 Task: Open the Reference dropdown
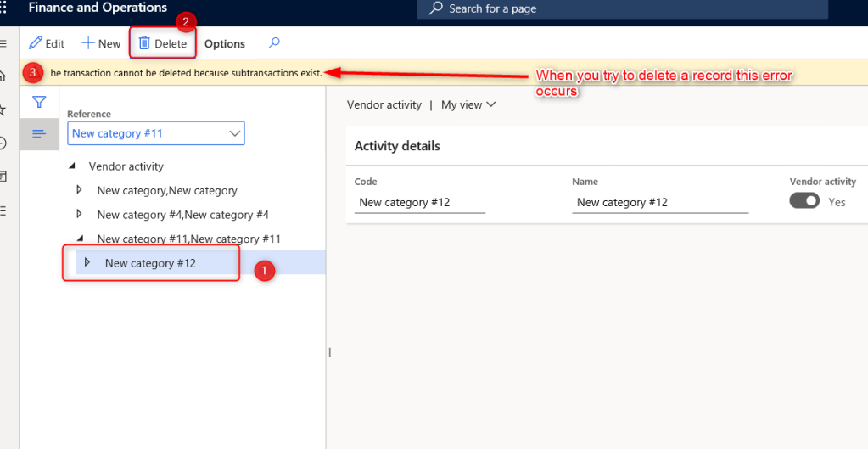pyautogui.click(x=235, y=133)
